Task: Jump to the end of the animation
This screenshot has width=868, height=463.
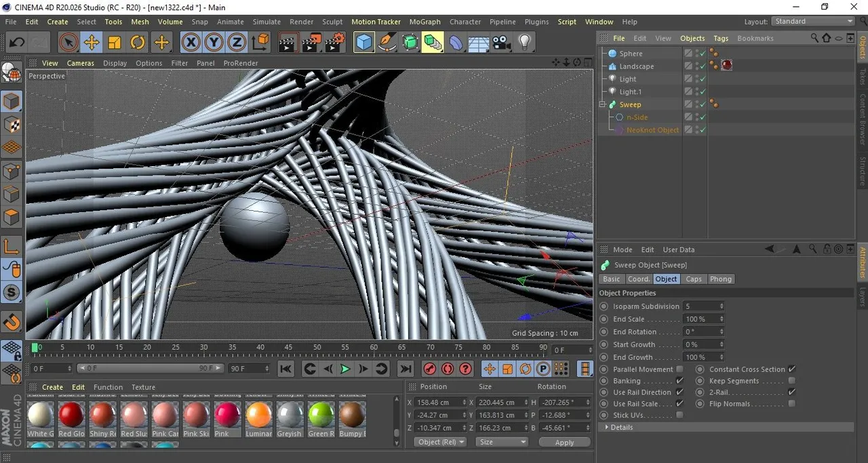Action: point(406,369)
